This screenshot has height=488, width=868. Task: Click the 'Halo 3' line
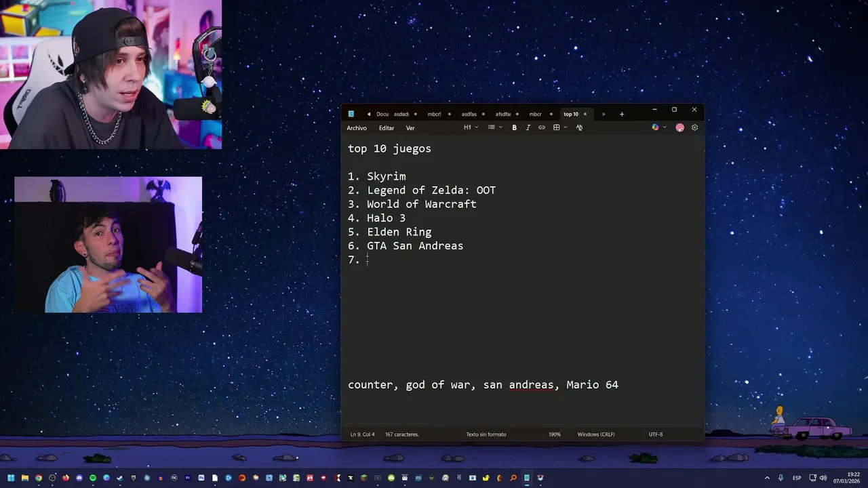pos(386,218)
